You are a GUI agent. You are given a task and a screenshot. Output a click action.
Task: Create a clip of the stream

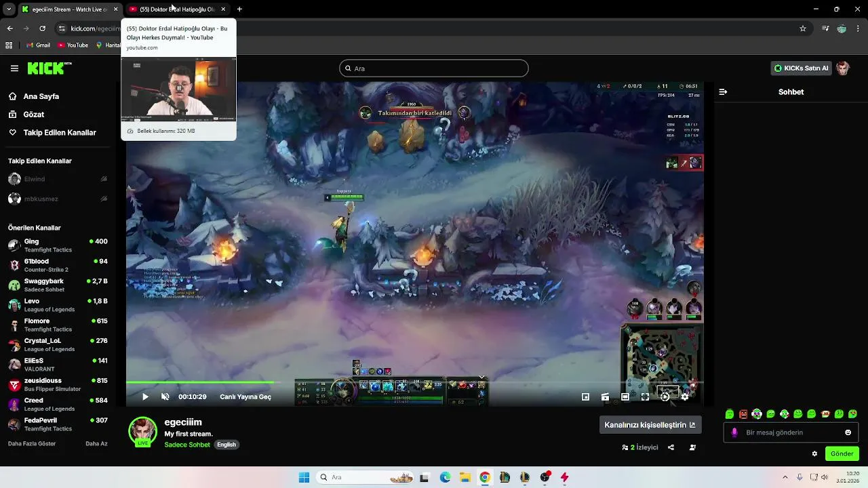click(605, 397)
